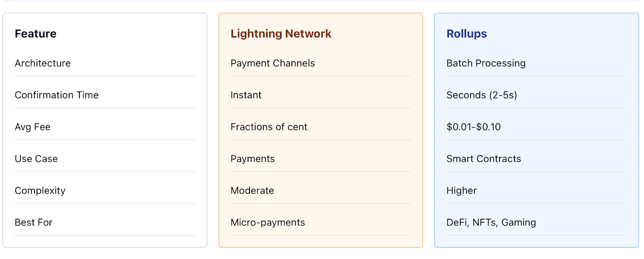The height and width of the screenshot is (259, 644).
Task: Click the Lightning Network heading
Action: point(281,34)
